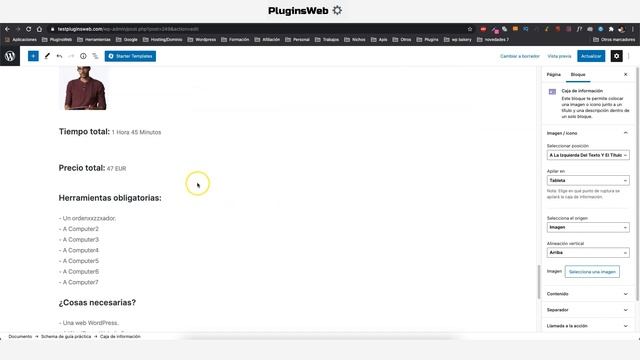Click Schema de guía práctica breadcrumb

click(x=66, y=336)
